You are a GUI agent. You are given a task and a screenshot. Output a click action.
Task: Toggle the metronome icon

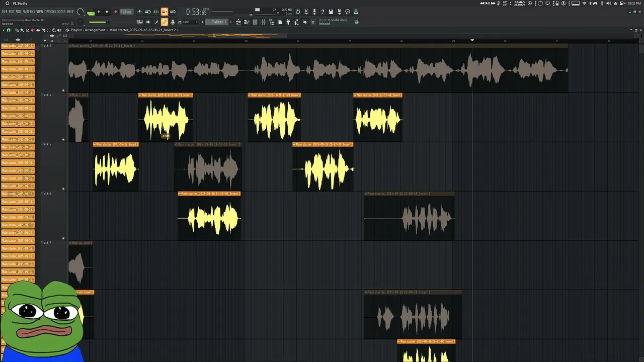point(139,12)
